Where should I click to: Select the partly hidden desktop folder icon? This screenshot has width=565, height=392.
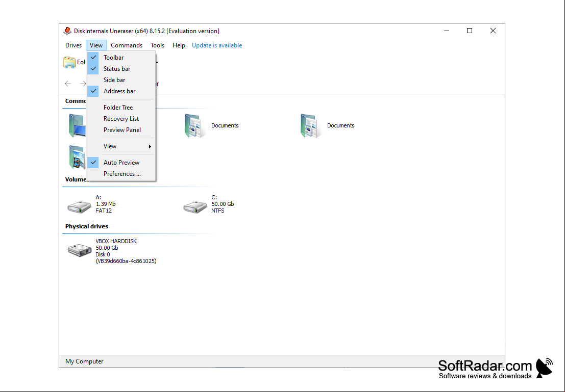tap(77, 125)
